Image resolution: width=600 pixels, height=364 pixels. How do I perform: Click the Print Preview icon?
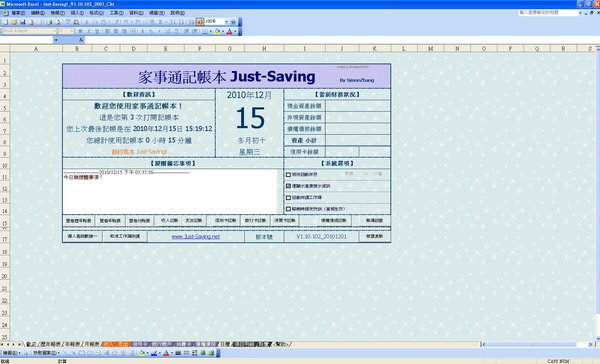pyautogui.click(x=57, y=22)
